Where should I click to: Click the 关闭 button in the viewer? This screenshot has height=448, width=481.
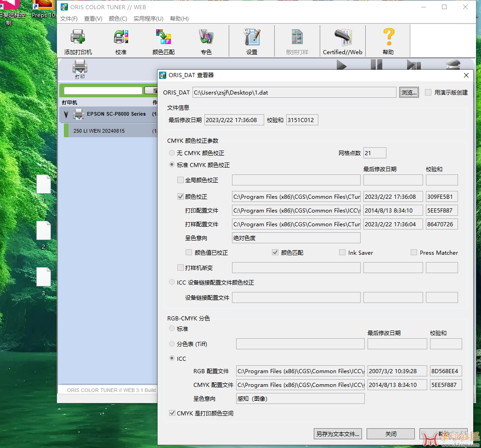(390, 434)
